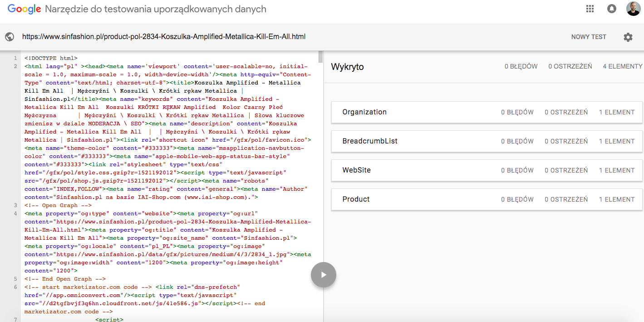
Task: Click the Google logo
Action: [25, 9]
